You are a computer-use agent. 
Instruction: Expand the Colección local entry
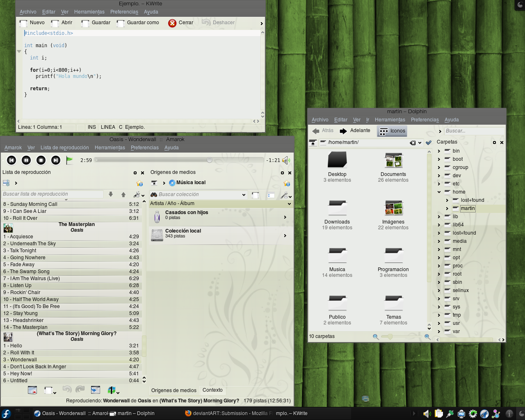(x=285, y=236)
